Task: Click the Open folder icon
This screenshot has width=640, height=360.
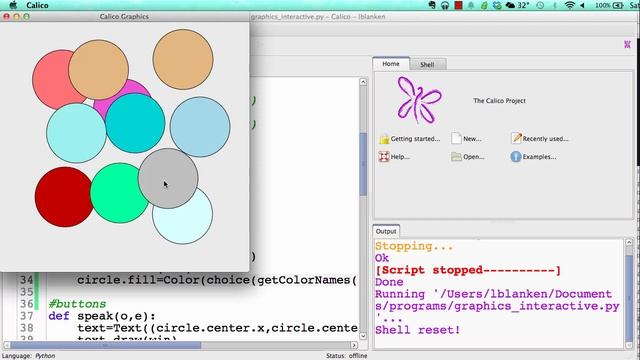Action: [x=456, y=157]
